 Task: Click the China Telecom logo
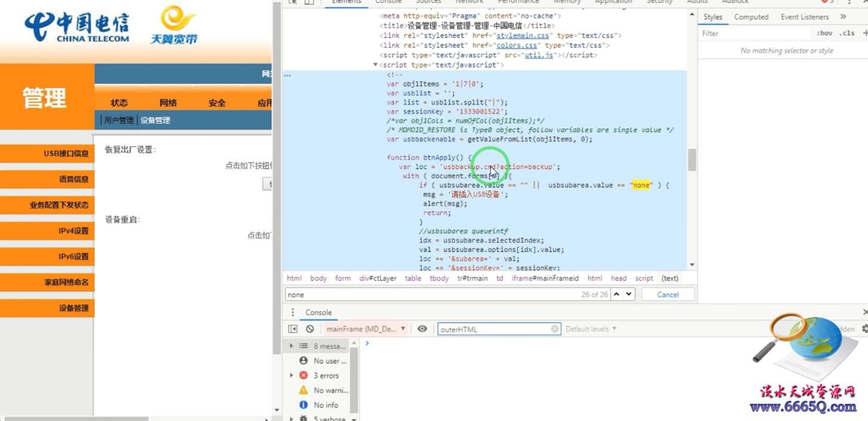pos(77,27)
